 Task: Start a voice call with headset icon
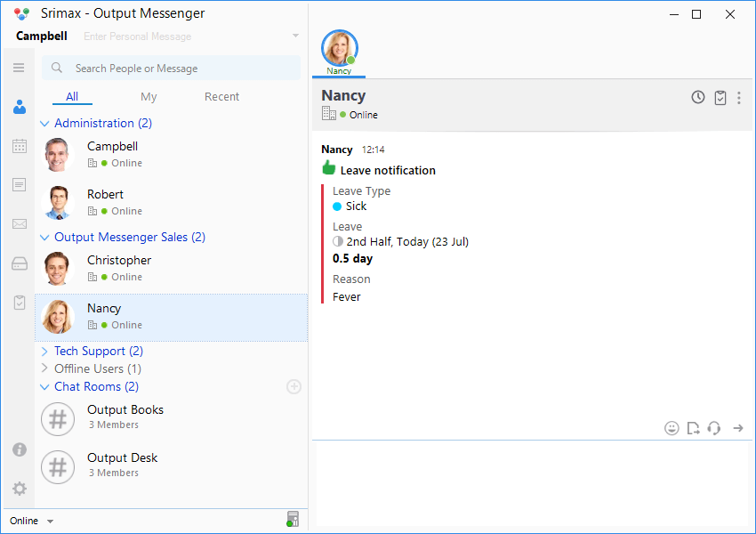click(x=714, y=428)
